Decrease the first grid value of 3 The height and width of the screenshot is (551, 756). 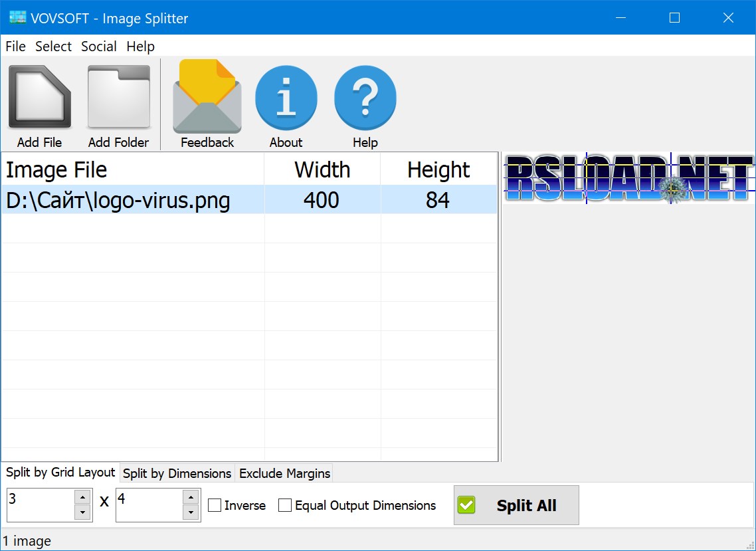83,512
